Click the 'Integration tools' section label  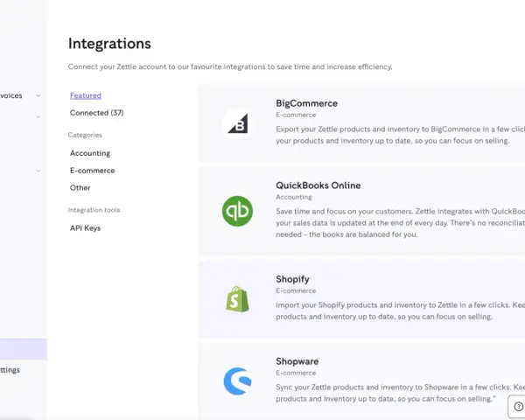tap(94, 210)
